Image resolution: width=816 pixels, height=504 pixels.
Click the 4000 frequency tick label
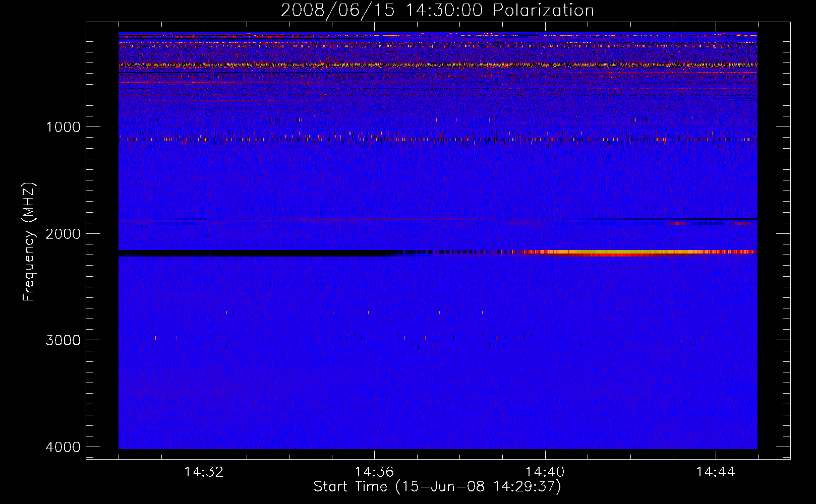pos(63,447)
